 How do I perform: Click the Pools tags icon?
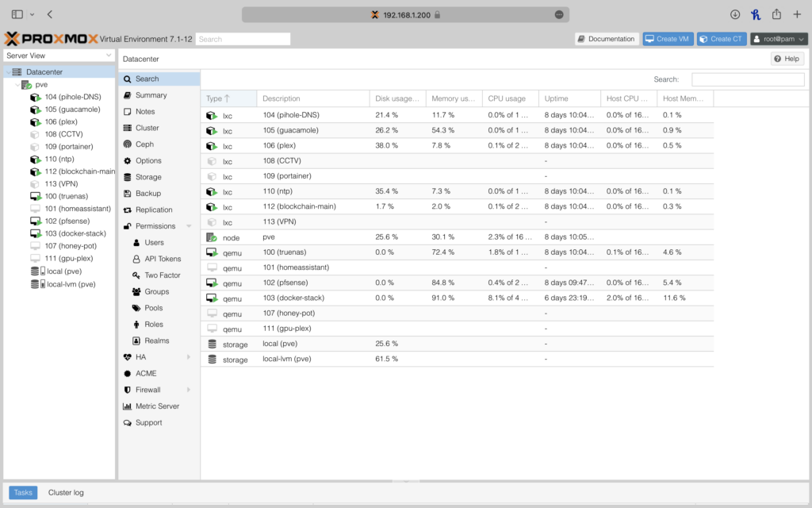coord(136,308)
